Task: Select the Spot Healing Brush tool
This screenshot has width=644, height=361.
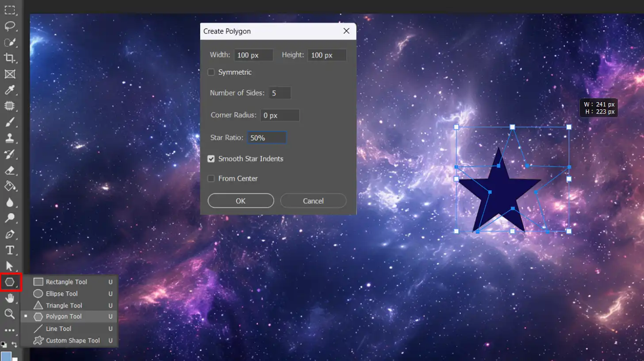Action: (10, 106)
